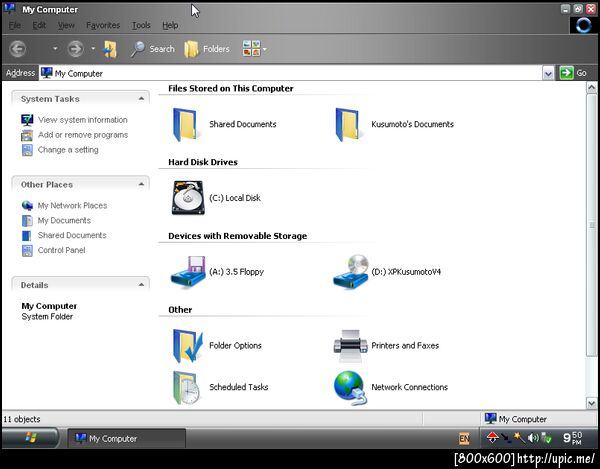The height and width of the screenshot is (469, 600).
Task: Click the Files Stored on This Computer heading
Action: click(231, 88)
